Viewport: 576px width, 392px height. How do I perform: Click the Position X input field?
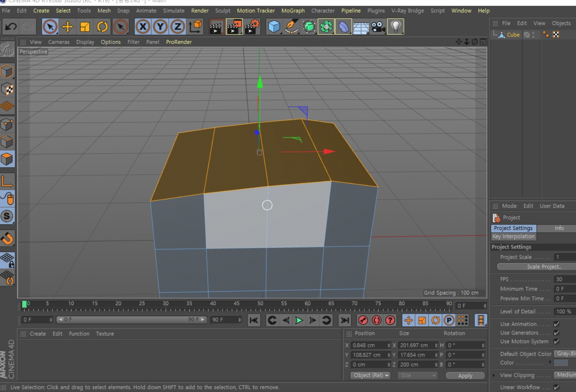[x=370, y=345]
